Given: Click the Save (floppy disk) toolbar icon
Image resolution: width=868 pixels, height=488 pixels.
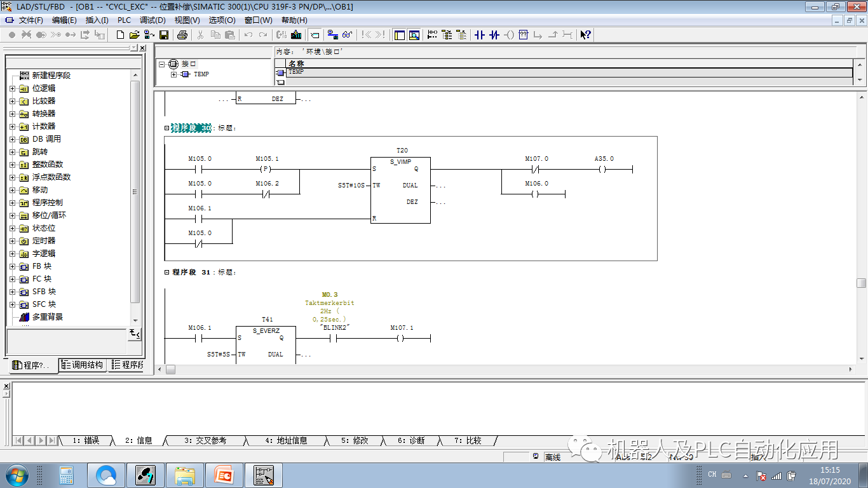Looking at the screenshot, I should pos(163,35).
